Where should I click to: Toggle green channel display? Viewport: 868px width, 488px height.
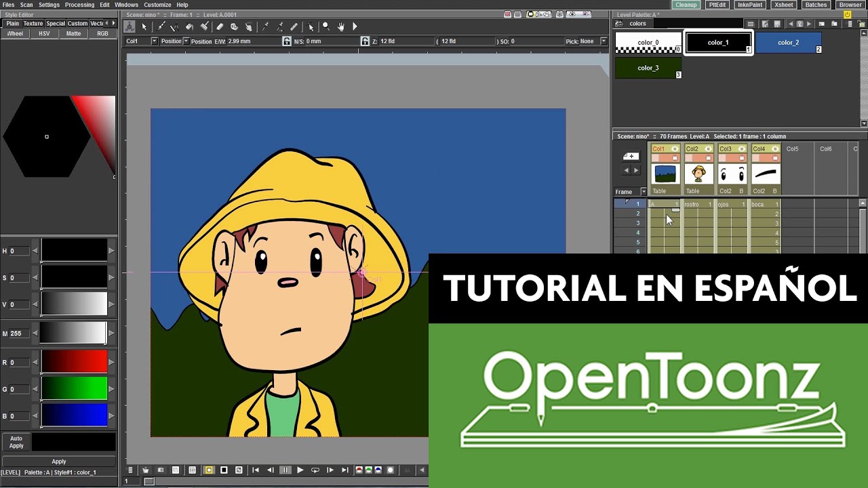[x=369, y=470]
